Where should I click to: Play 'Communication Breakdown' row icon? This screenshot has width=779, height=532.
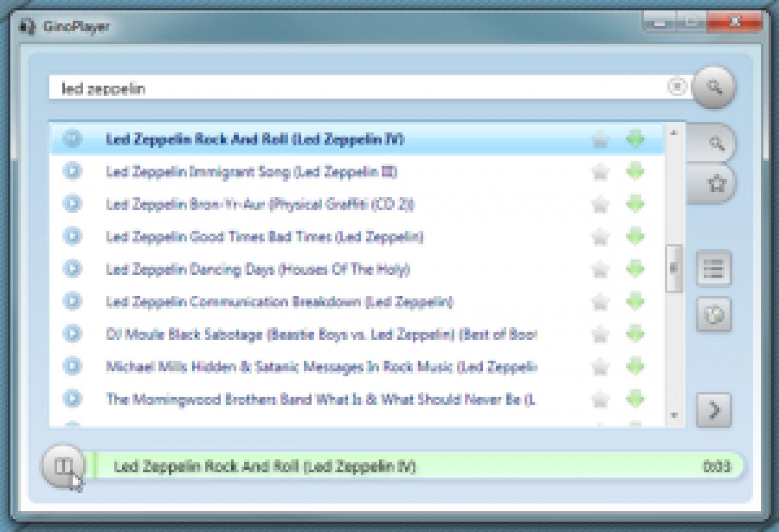72,301
